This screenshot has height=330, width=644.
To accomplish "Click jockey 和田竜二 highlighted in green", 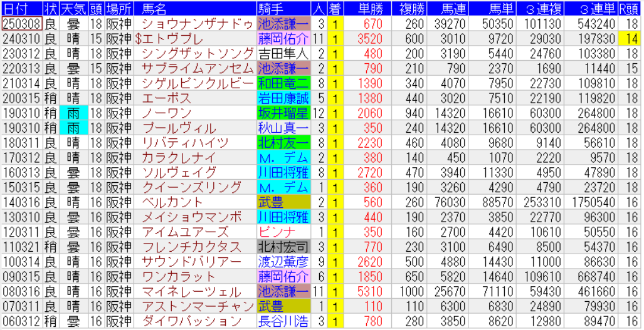I will (283, 83).
